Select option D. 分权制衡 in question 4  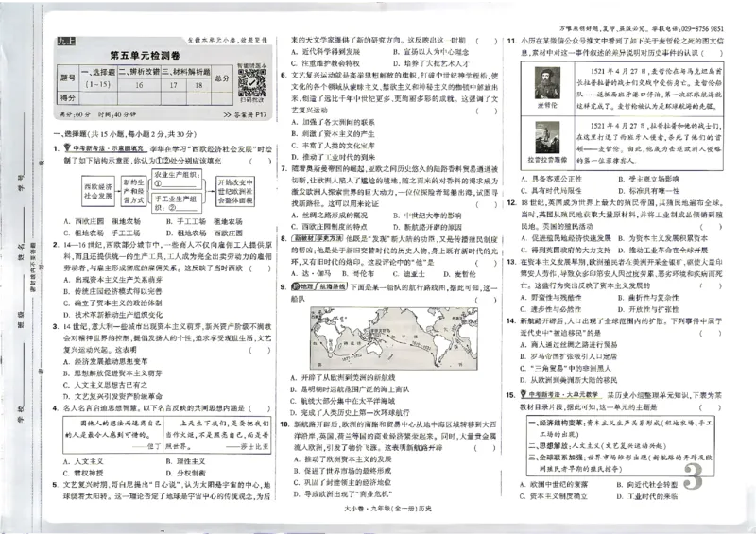click(185, 473)
